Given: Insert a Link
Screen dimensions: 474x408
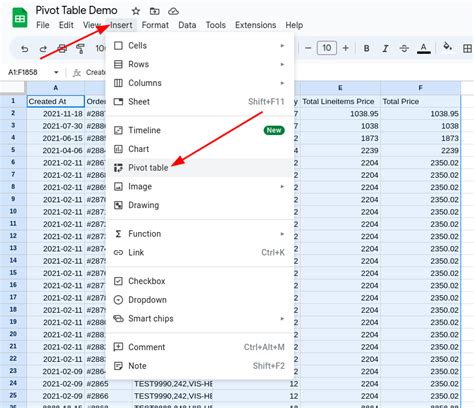Looking at the screenshot, I should pos(200,252).
